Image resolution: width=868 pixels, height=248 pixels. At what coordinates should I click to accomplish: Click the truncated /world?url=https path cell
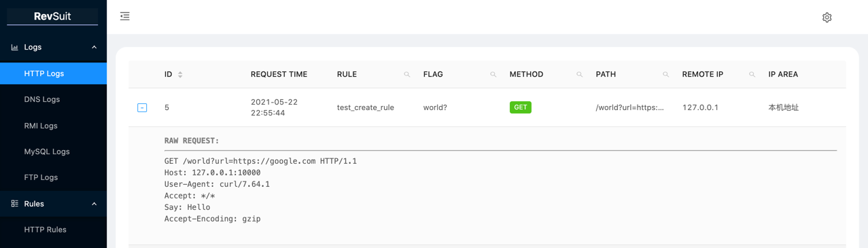click(x=630, y=107)
